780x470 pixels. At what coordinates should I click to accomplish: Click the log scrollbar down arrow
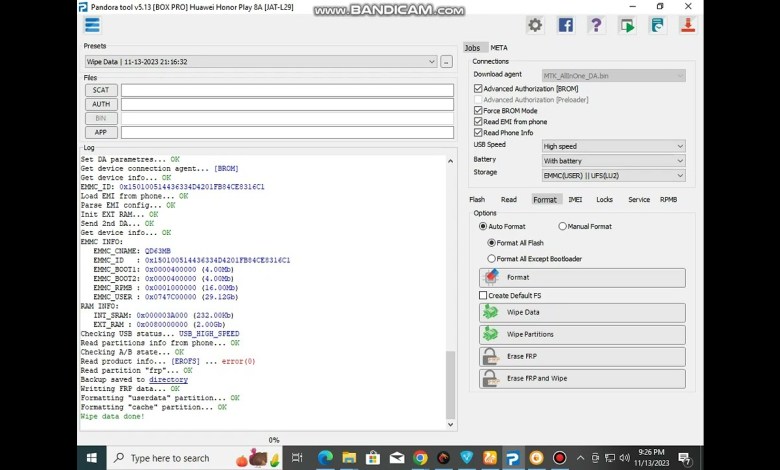(450, 424)
